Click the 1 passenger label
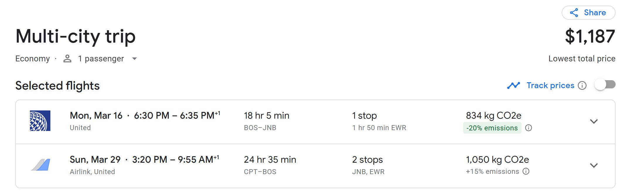 coord(101,59)
